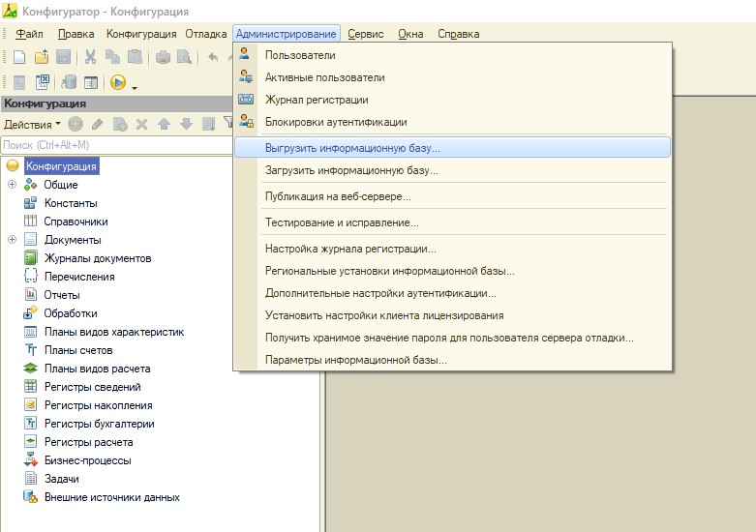
Task: Select Справочники in the configuration tree
Action: pyautogui.click(x=76, y=222)
